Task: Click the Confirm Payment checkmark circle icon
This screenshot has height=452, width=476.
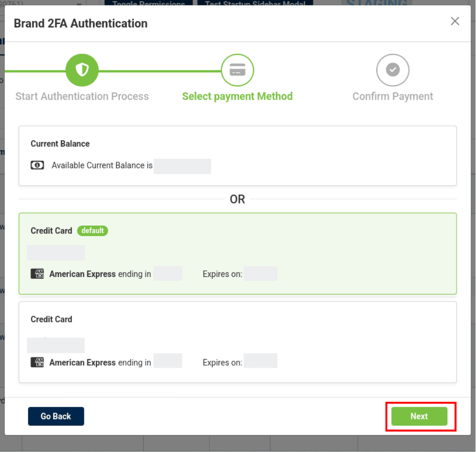Action: [x=393, y=70]
